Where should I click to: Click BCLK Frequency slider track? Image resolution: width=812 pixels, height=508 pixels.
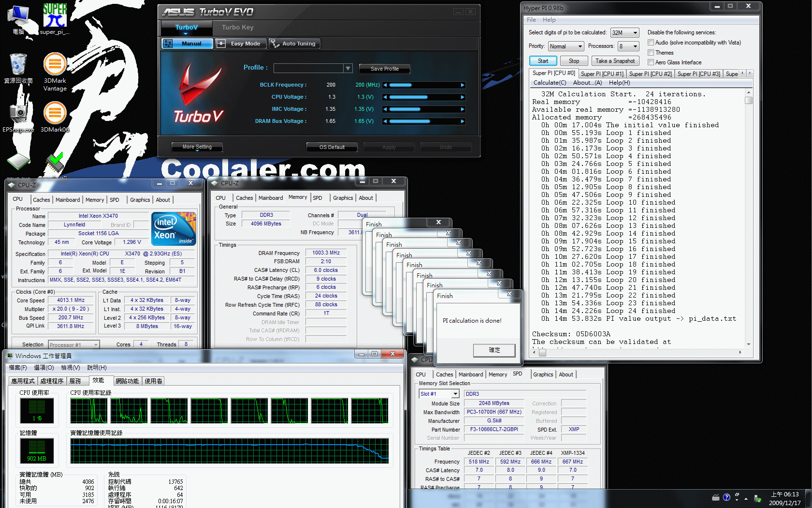(424, 85)
